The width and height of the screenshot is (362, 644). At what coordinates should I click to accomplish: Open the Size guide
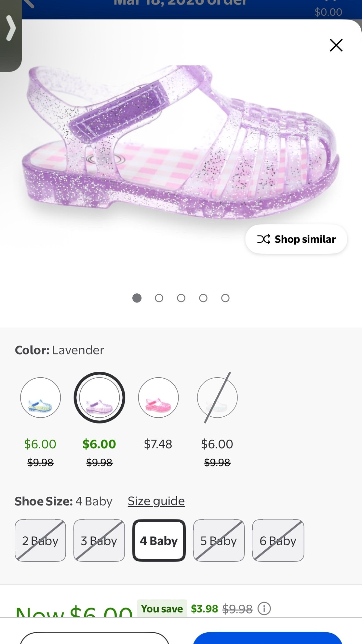[x=156, y=501]
